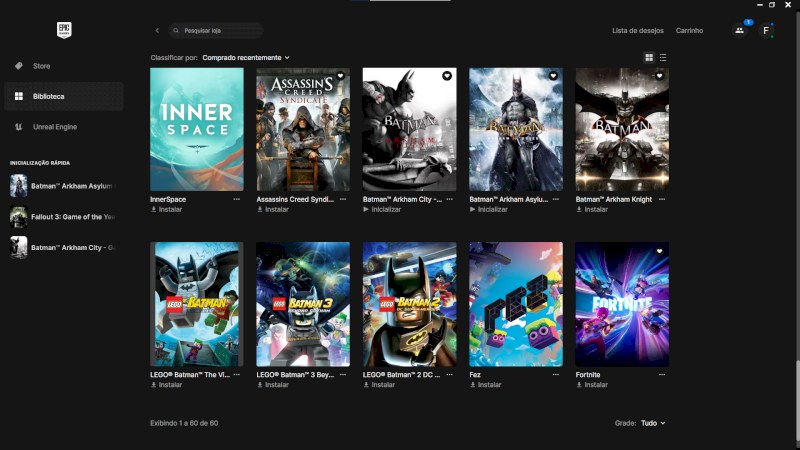Open three-dot menu for Batman Arkham Knight
Image resolution: width=800 pixels, height=450 pixels.
pyautogui.click(x=662, y=199)
